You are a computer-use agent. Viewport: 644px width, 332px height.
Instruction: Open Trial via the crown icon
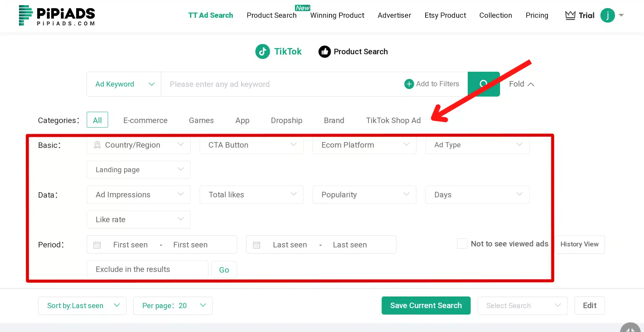pyautogui.click(x=570, y=15)
